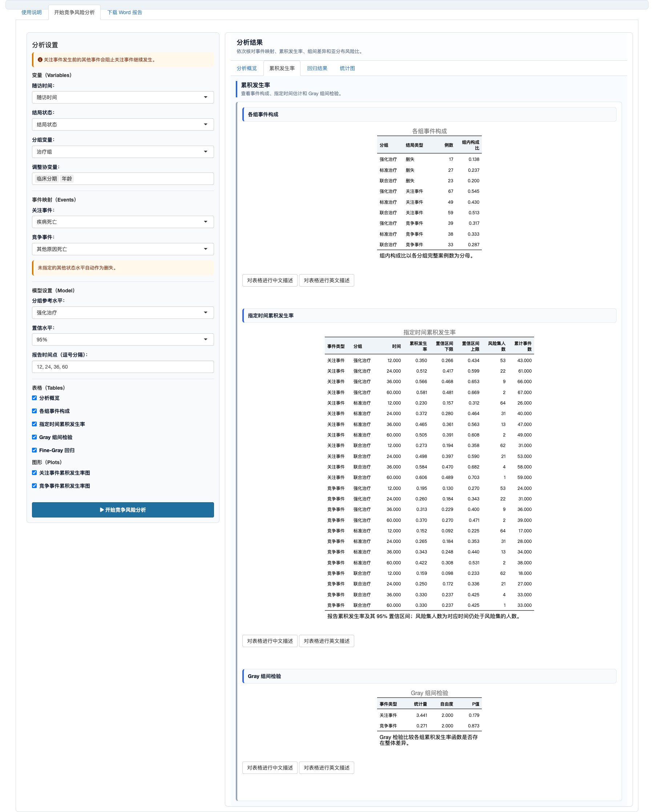The width and height of the screenshot is (654, 812).
Task: Select the 年龄 covariate tag
Action: pyautogui.click(x=67, y=179)
